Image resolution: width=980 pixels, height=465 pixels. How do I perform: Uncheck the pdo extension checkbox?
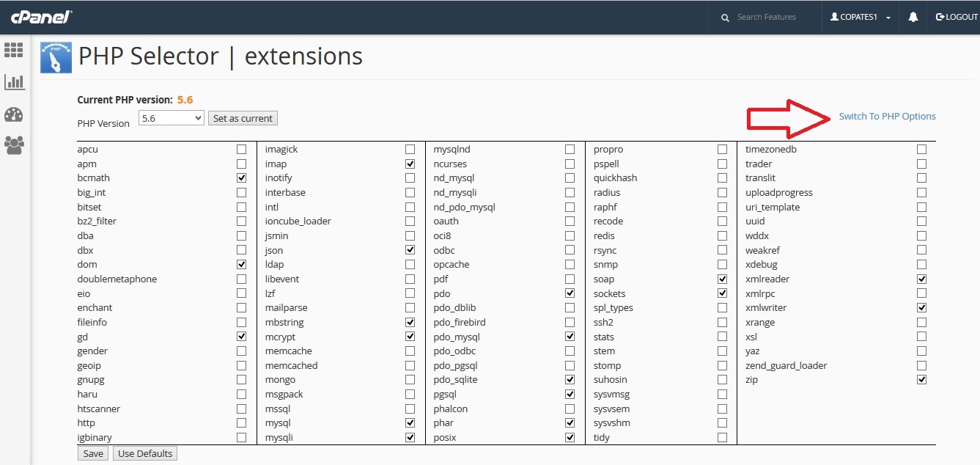(570, 293)
